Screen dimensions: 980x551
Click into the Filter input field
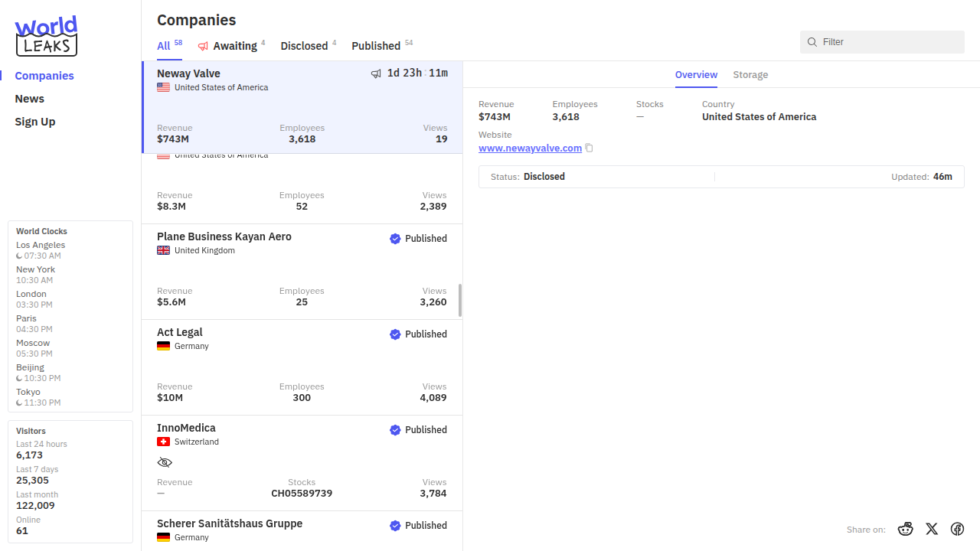click(x=882, y=42)
